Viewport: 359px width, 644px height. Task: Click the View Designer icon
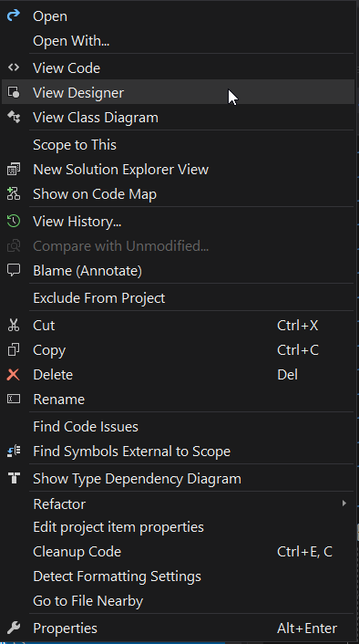click(x=14, y=92)
